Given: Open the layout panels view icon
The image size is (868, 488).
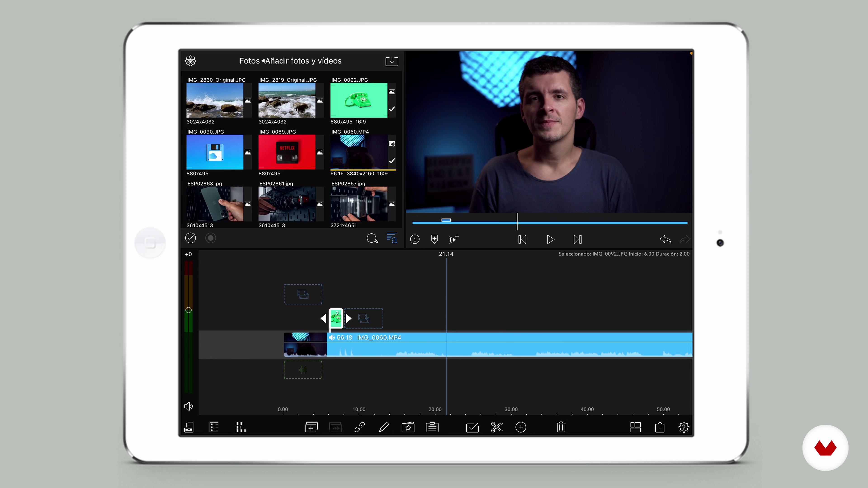Looking at the screenshot, I should point(635,427).
